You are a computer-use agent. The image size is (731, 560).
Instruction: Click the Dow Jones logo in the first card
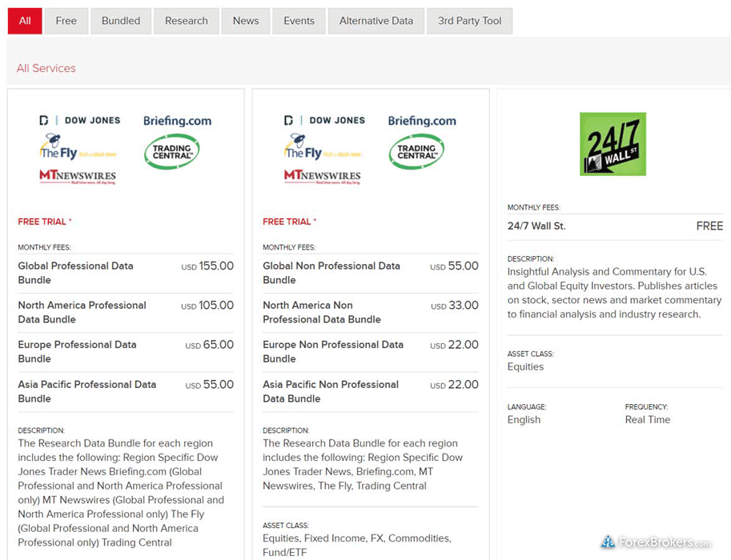pos(80,120)
